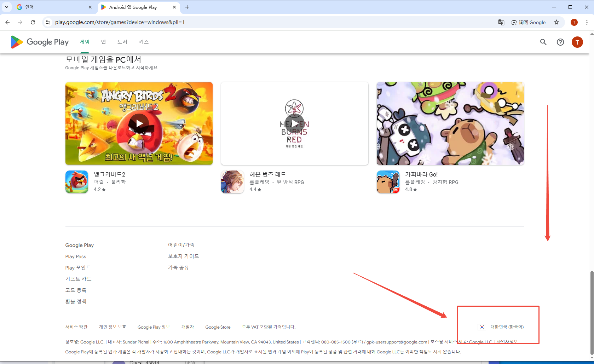The height and width of the screenshot is (364, 594).
Task: Open the 카피바라 Go! game title
Action: pyautogui.click(x=421, y=174)
